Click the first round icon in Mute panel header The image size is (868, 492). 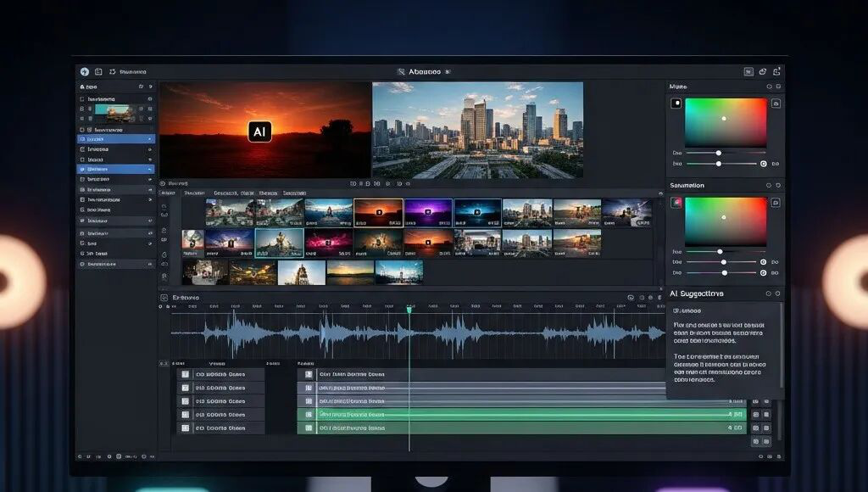(x=769, y=87)
